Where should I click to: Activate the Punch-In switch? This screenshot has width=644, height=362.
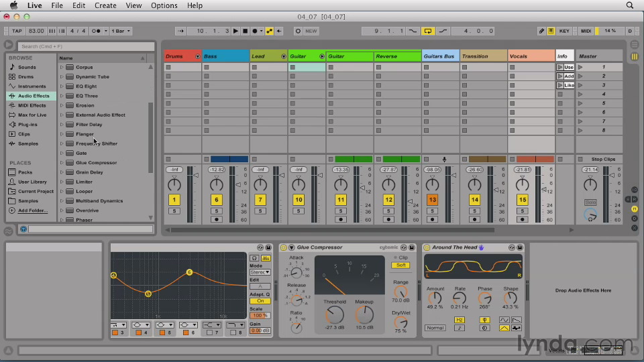413,31
